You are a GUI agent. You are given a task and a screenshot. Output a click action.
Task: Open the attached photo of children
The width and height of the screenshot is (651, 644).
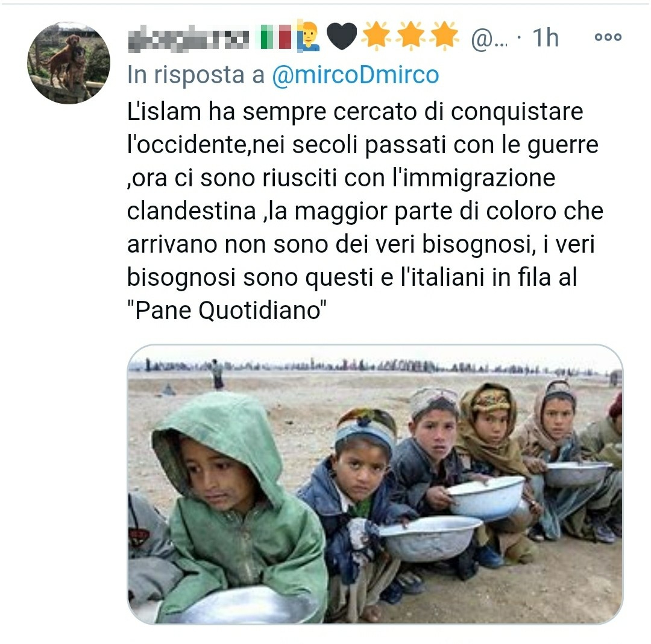(375, 484)
